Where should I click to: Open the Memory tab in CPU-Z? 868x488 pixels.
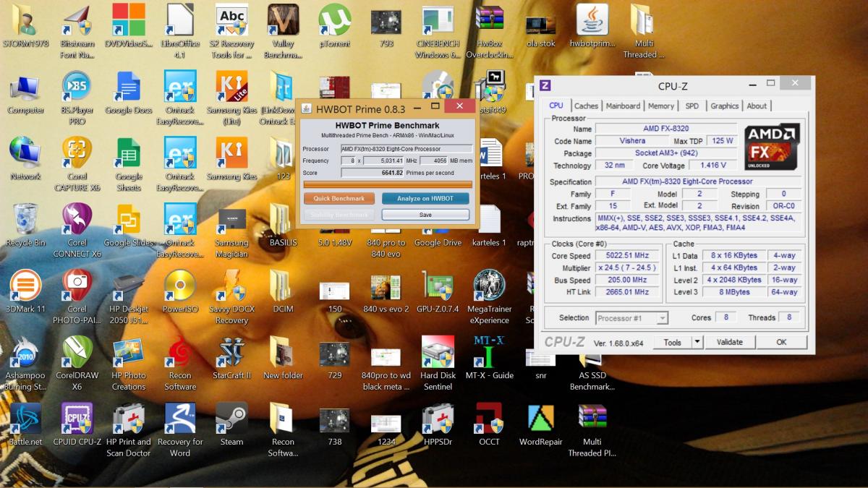coord(661,106)
